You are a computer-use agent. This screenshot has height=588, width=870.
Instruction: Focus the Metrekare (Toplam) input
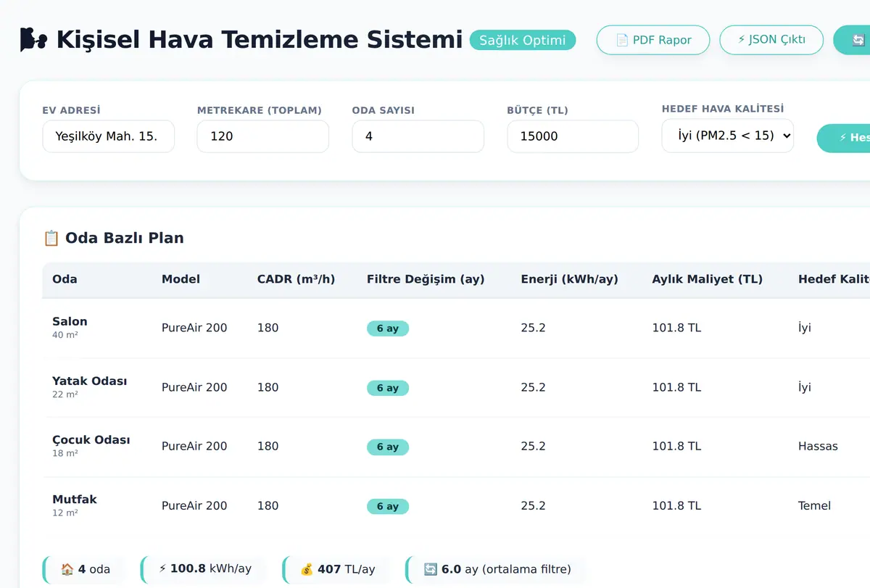pyautogui.click(x=263, y=136)
